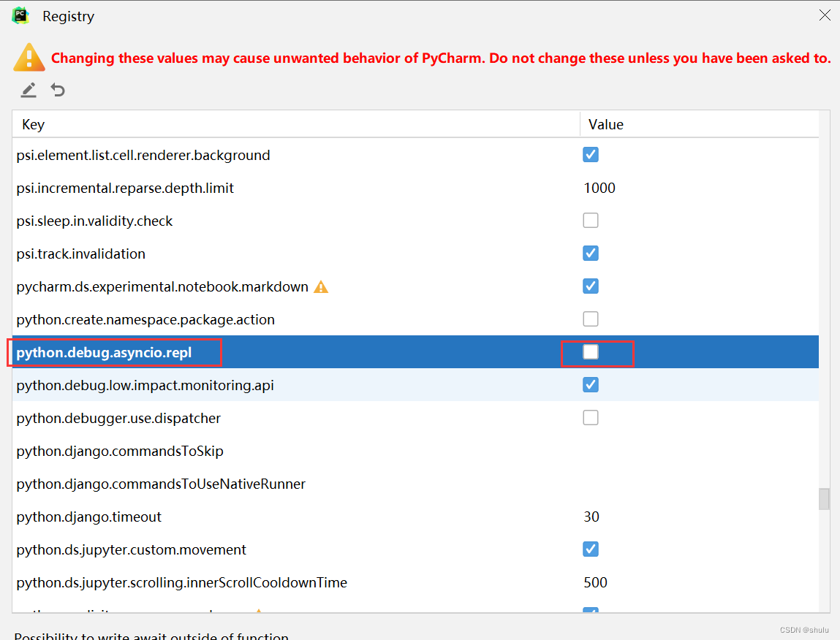
Task: Select psi.element.list.cell.renderer.background key
Action: tap(143, 156)
